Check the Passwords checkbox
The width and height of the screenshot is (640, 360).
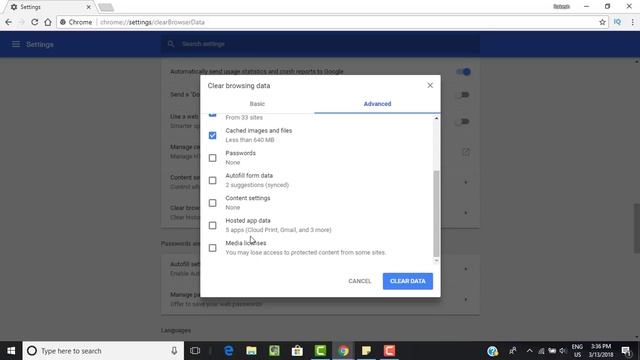coord(213,158)
